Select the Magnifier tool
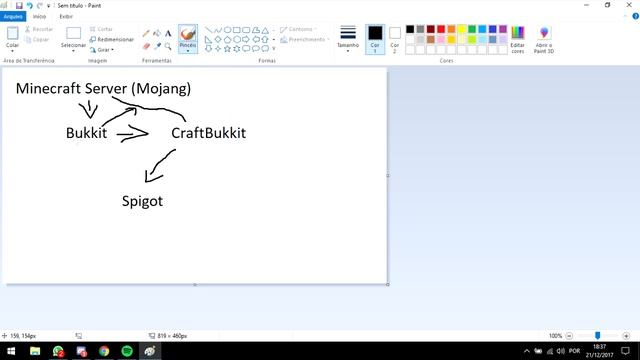 click(x=168, y=47)
